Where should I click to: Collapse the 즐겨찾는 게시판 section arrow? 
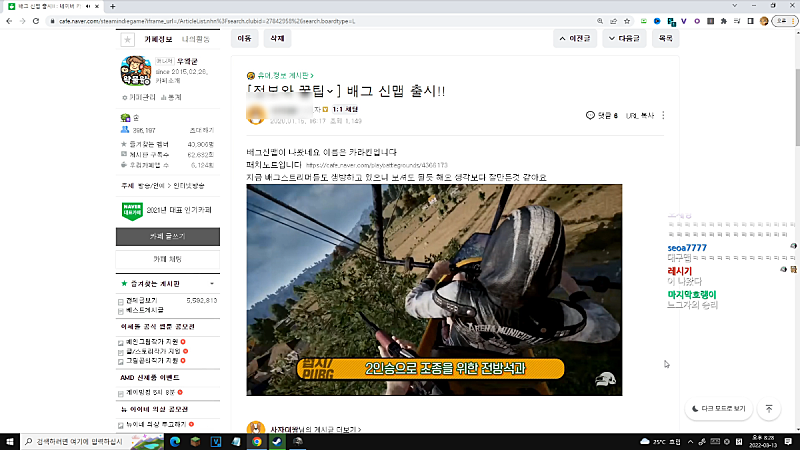(x=212, y=284)
